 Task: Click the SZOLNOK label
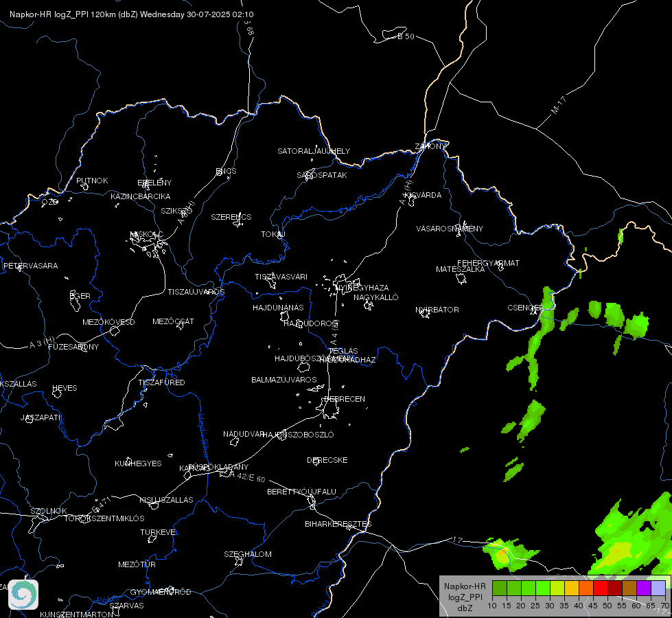point(49,511)
